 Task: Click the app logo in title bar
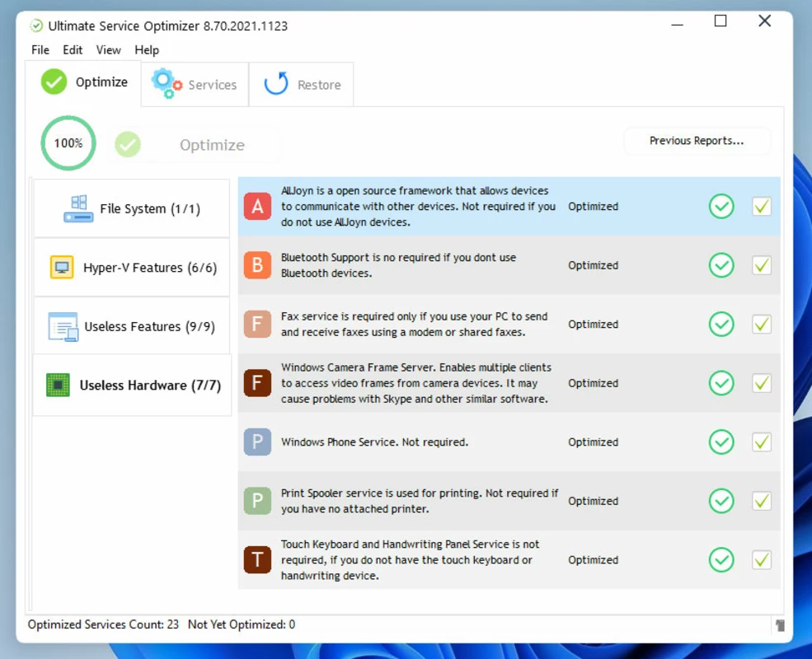36,26
